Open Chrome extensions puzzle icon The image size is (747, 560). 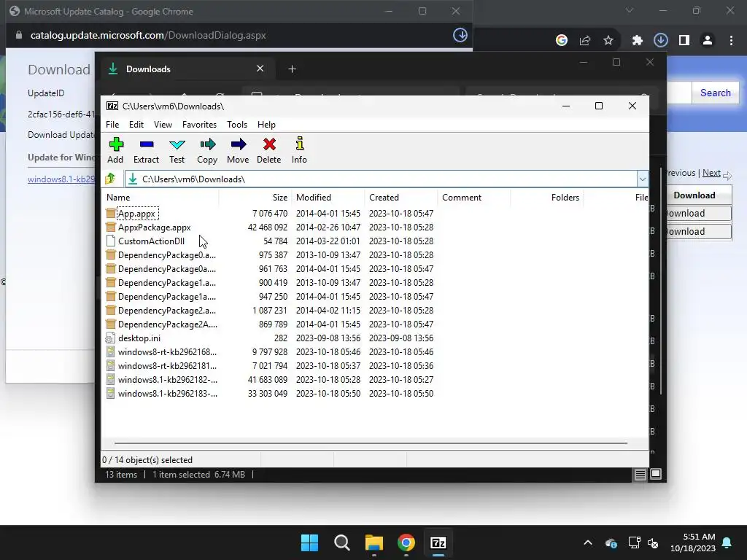[x=637, y=41]
